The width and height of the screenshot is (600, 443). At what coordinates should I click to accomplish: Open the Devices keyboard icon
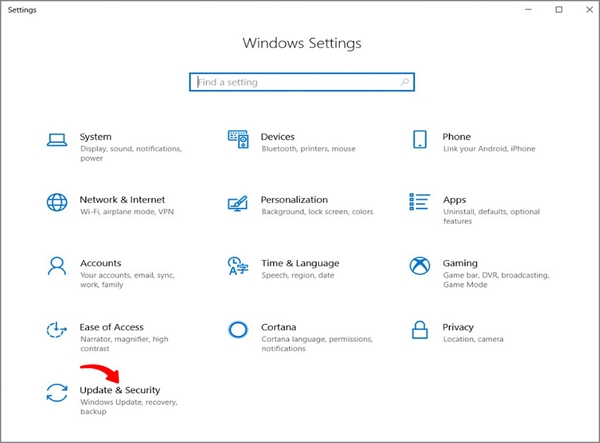[x=238, y=138]
